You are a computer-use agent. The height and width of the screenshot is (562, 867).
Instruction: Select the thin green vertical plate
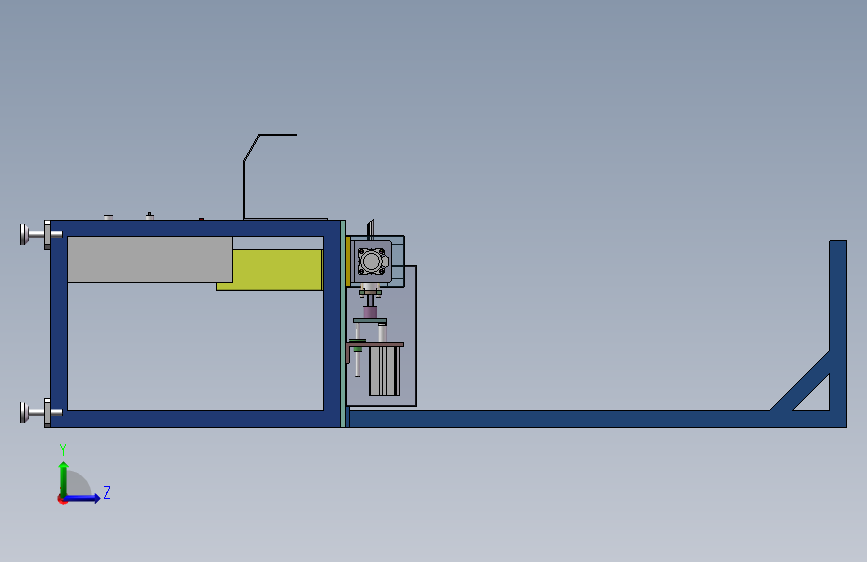click(343, 324)
